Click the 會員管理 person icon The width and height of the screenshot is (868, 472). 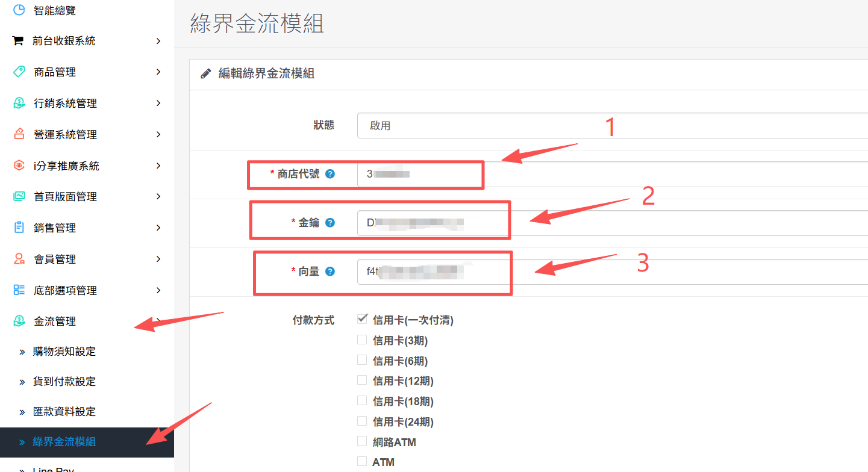[19, 259]
